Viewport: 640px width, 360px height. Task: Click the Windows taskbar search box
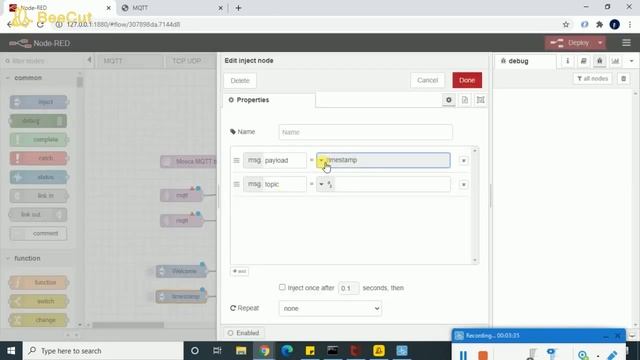click(103, 351)
